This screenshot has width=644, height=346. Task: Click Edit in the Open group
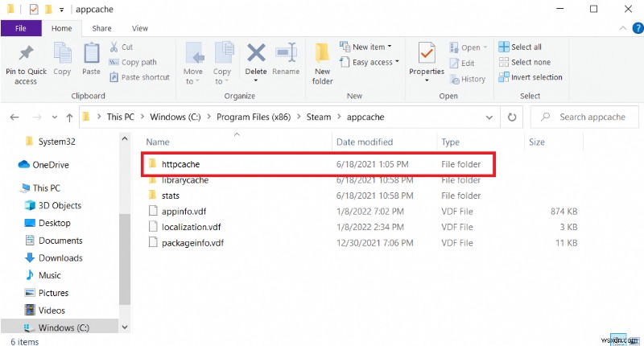(x=462, y=64)
